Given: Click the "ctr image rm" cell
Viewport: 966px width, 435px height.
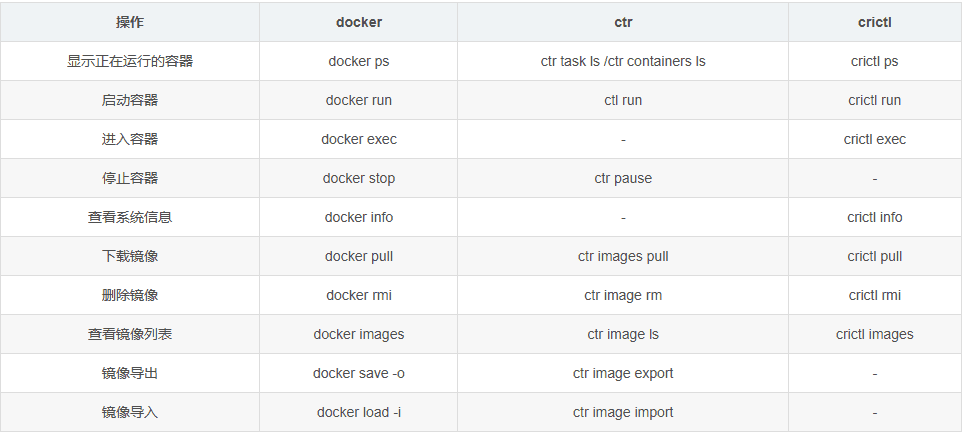Looking at the screenshot, I should click(622, 295).
